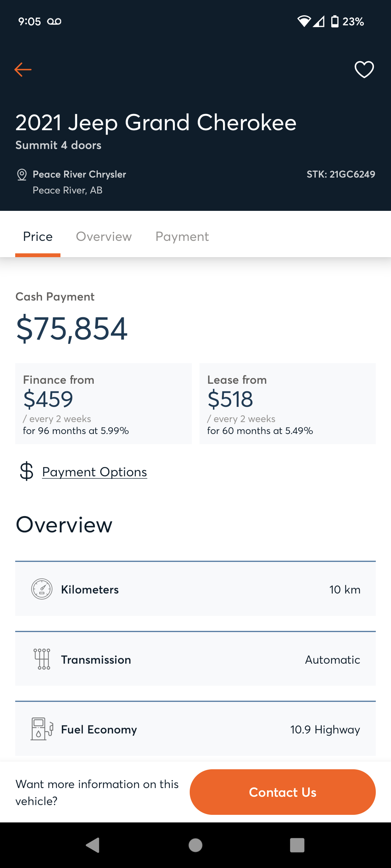
Task: Save vehicle with heart favorite icon
Action: tap(364, 69)
